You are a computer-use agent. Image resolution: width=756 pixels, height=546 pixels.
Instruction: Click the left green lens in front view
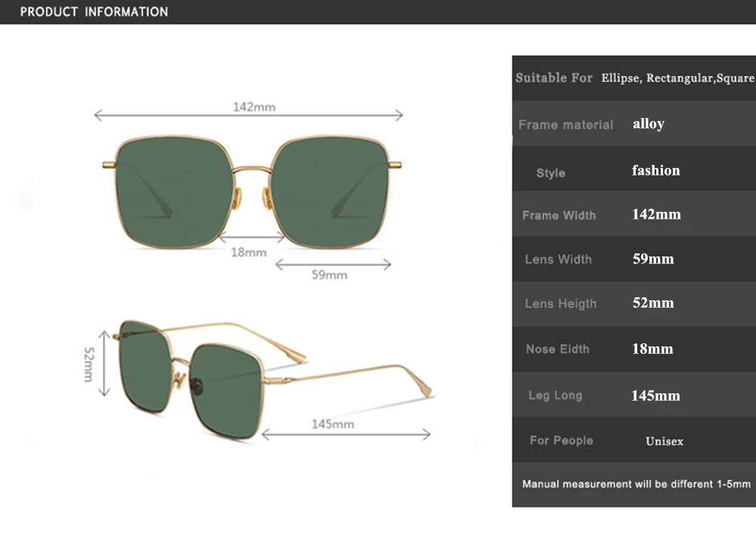pos(174,192)
